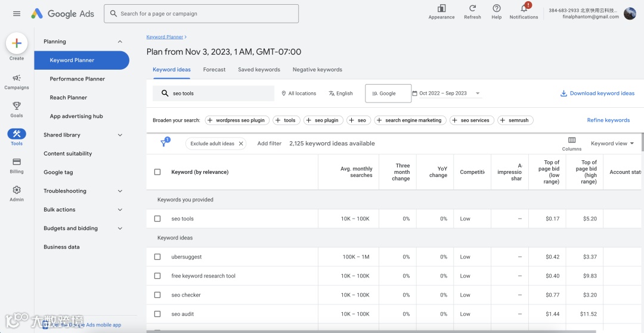Viewport: 644px width, 333px height.
Task: Click Download keyword ideas
Action: pos(597,94)
